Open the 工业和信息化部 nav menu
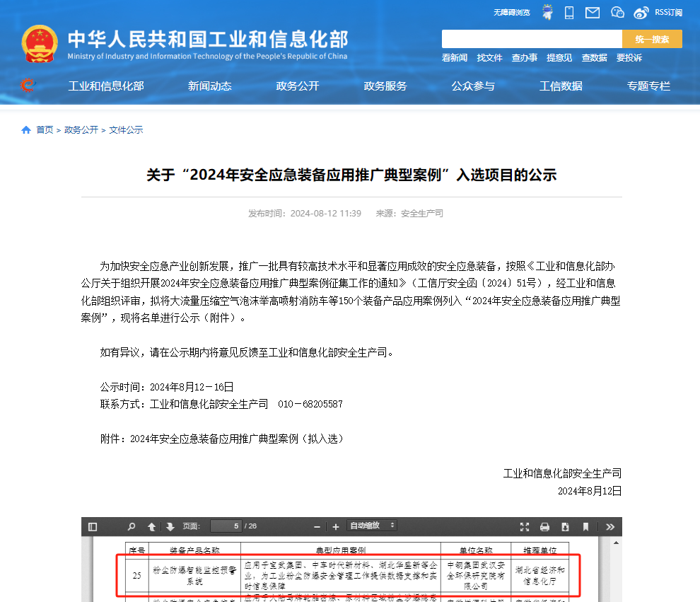The height and width of the screenshot is (602, 700). (x=106, y=86)
